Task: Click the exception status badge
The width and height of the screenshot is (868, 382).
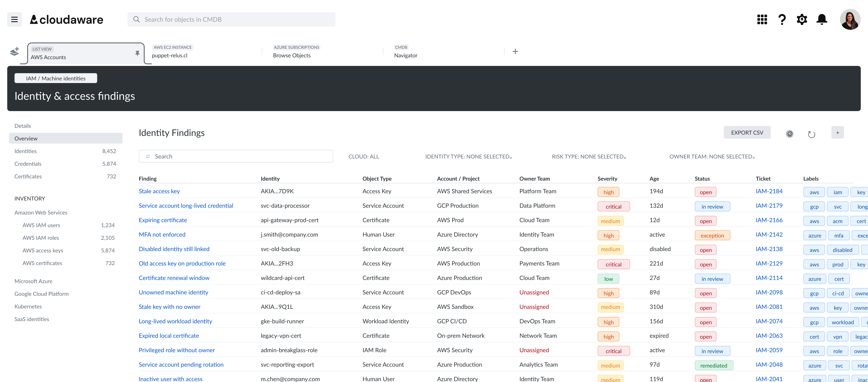Action: coord(712,236)
